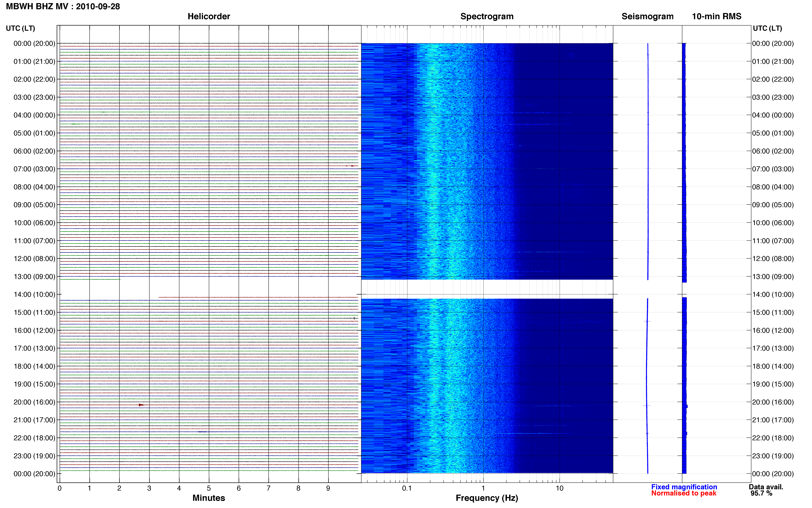
Task: Click the RMS bar peak before 22:00 UTC
Action: pyautogui.click(x=685, y=433)
